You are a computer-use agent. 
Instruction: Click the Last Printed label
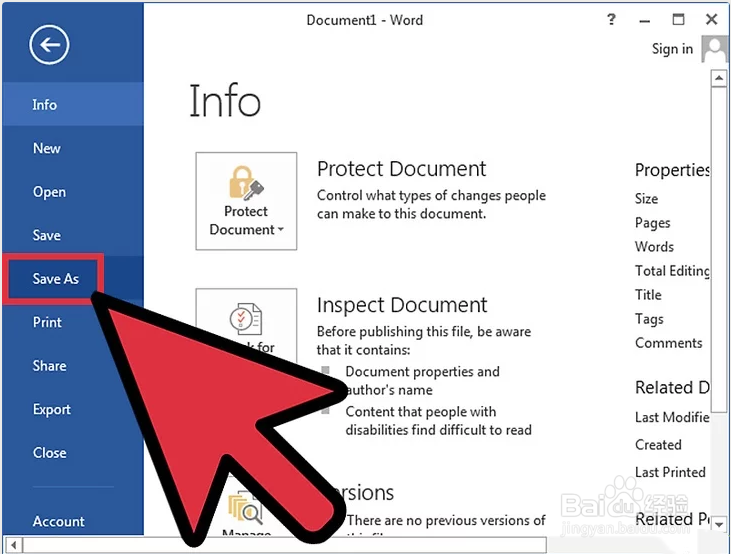click(670, 472)
